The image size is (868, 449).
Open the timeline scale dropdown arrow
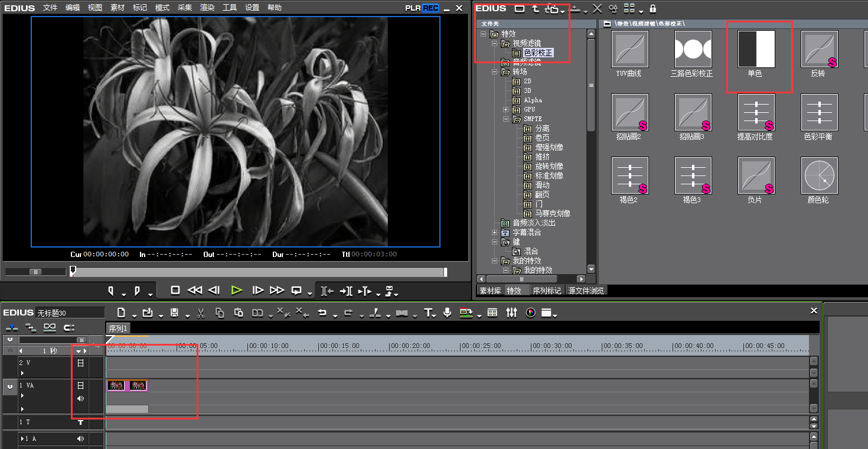pos(79,351)
